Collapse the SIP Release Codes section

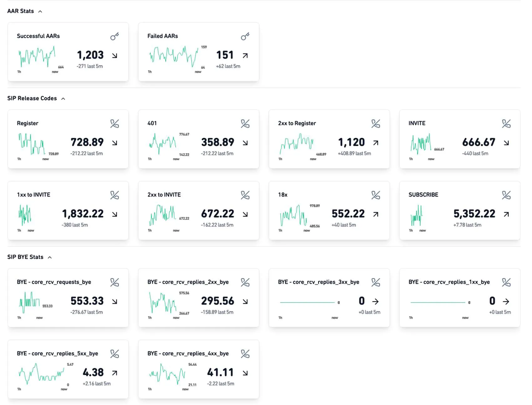pos(64,98)
